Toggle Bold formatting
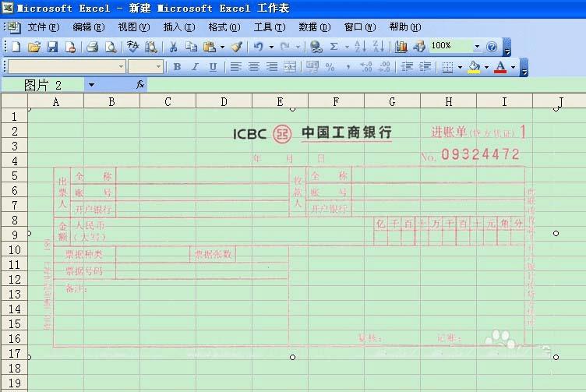 point(177,67)
